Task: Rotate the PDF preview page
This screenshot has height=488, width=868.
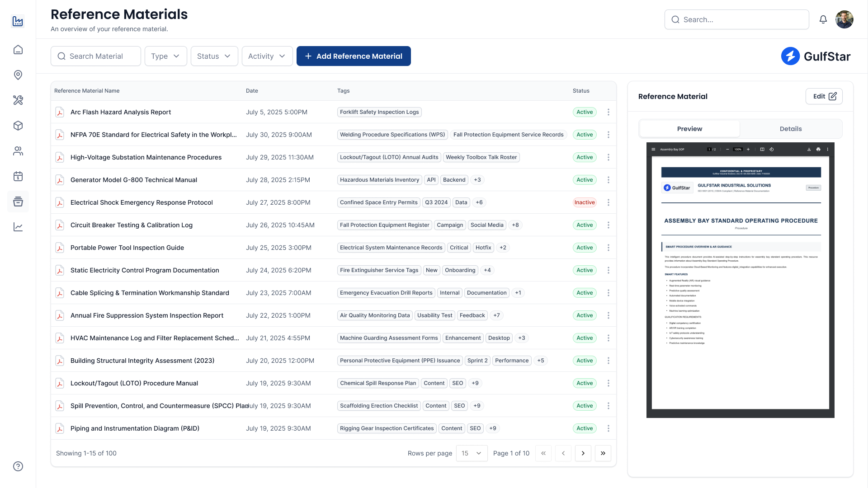Action: point(772,149)
